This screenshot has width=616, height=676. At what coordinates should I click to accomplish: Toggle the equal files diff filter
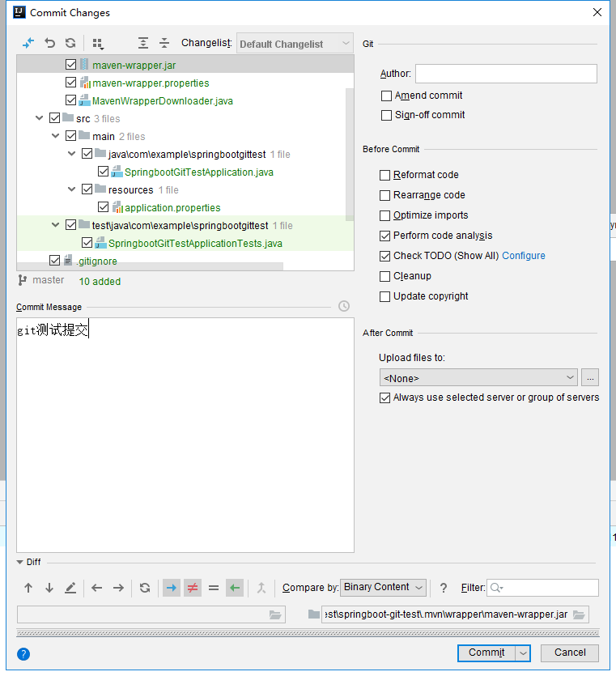[214, 588]
